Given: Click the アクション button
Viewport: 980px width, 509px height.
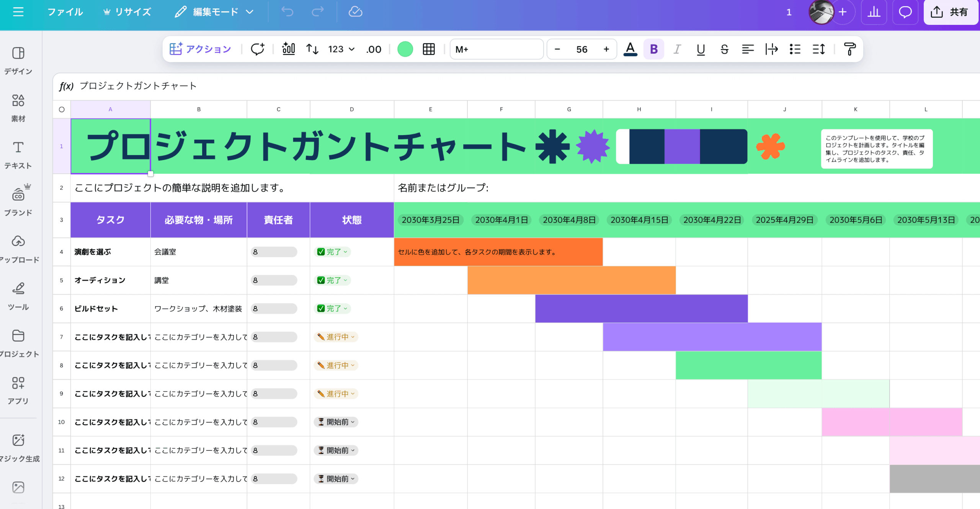Looking at the screenshot, I should pyautogui.click(x=201, y=49).
